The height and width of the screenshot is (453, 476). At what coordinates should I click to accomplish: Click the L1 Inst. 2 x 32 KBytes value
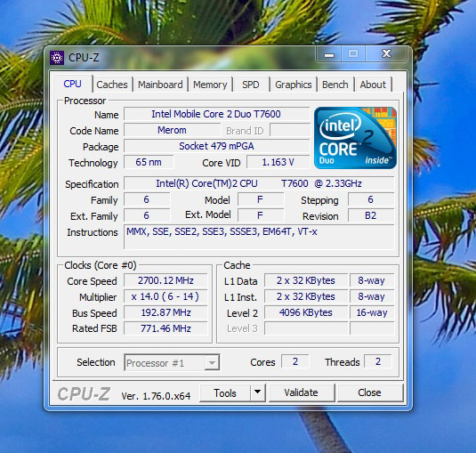coord(306,296)
